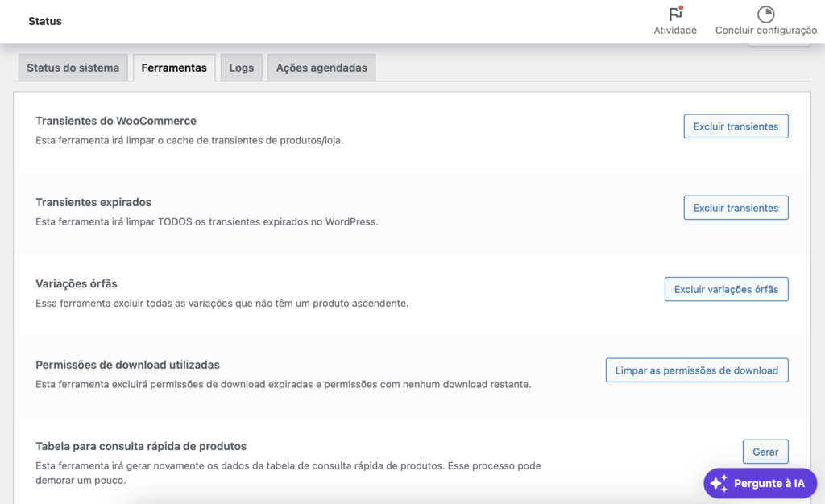Click the Concluir configuração label
Viewport: 825px width, 504px height.
pyautogui.click(x=765, y=30)
